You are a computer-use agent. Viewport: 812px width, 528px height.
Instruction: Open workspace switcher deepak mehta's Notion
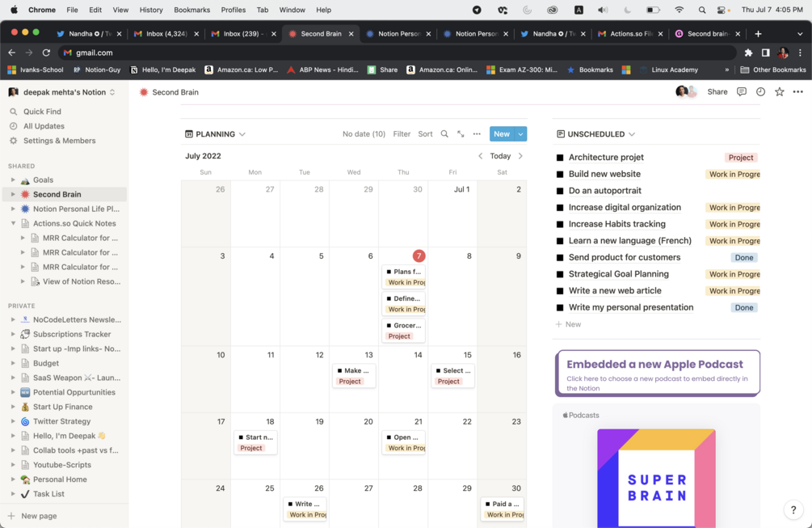click(62, 92)
